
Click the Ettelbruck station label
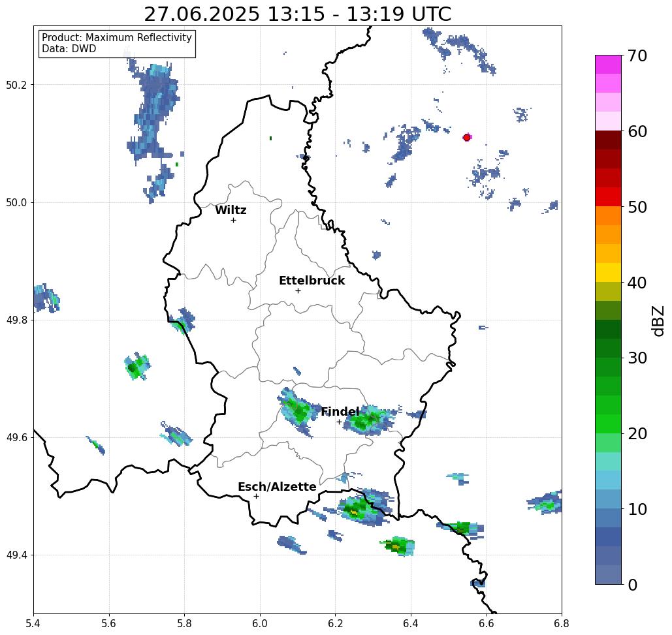pyautogui.click(x=312, y=281)
